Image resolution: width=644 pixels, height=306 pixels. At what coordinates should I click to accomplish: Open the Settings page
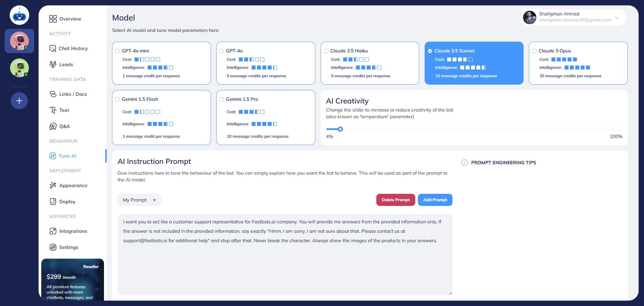[x=69, y=247]
